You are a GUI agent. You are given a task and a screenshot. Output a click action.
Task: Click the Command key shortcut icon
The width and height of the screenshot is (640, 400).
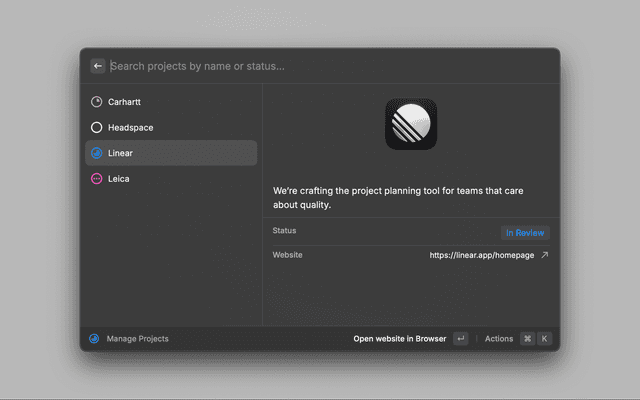[527, 339]
